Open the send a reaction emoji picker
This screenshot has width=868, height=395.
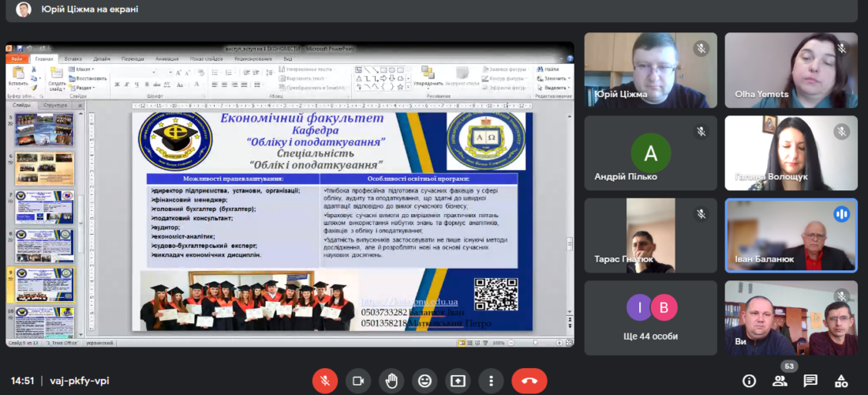(x=425, y=381)
